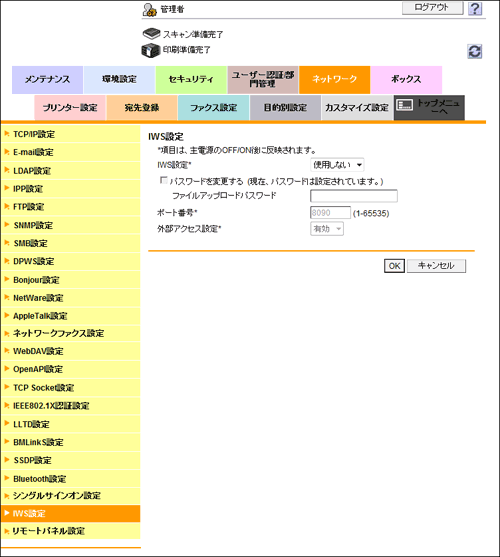Click the scanner status icon

pyautogui.click(x=151, y=34)
